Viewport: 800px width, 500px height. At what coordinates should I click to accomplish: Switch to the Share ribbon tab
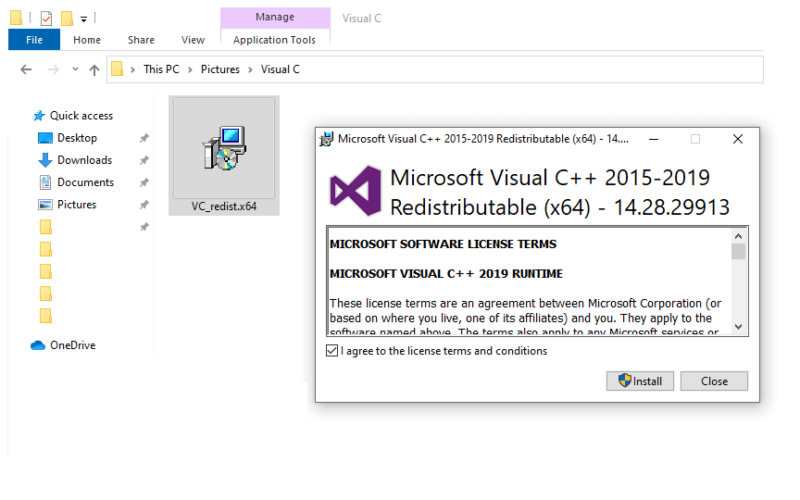point(141,40)
